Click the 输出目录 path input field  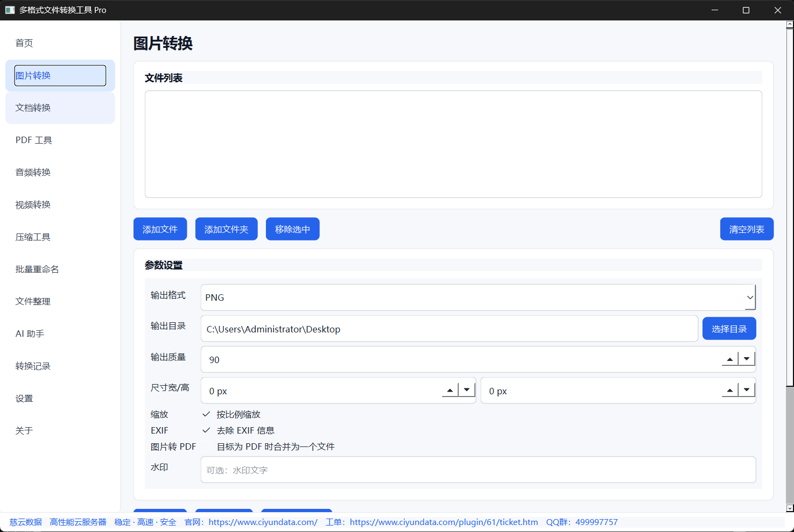tap(449, 329)
